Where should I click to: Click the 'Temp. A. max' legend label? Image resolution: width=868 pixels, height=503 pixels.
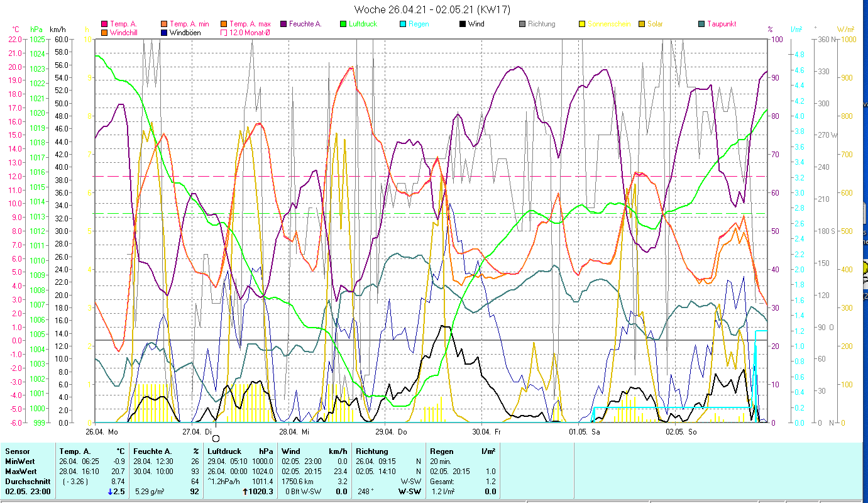[250, 24]
